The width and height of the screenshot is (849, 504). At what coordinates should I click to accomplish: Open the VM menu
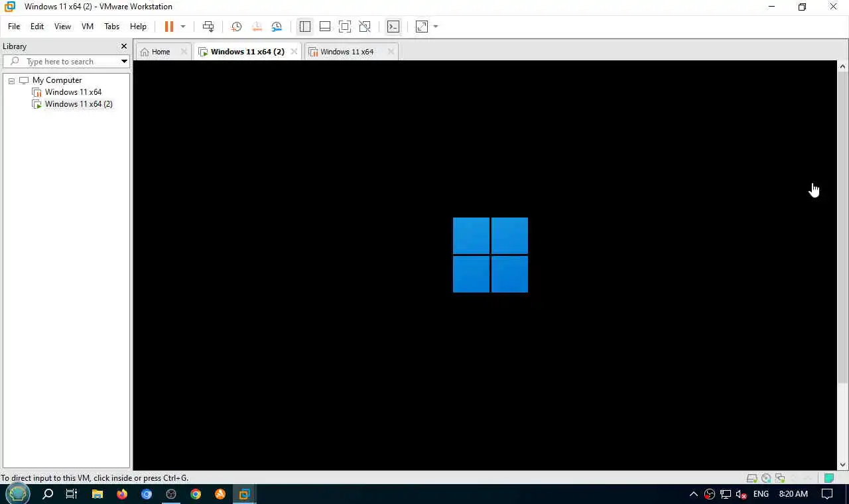(88, 27)
